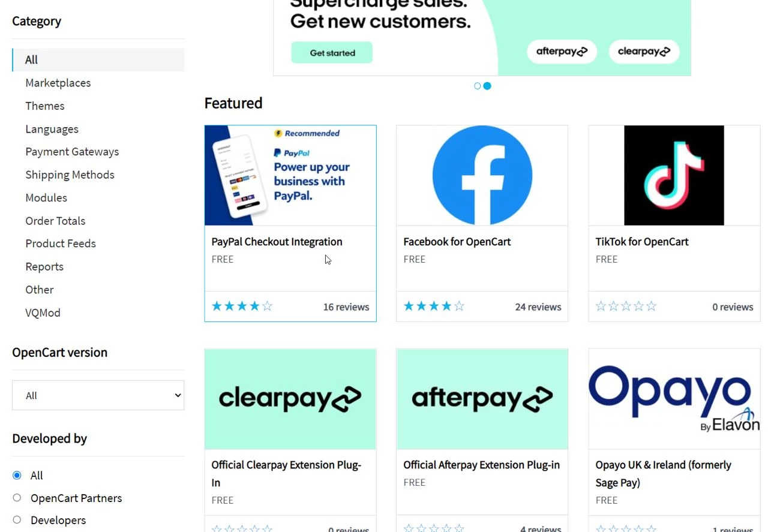Click the Opayo by Elavon logo
Viewport: 768px width, 532px height.
(x=674, y=398)
